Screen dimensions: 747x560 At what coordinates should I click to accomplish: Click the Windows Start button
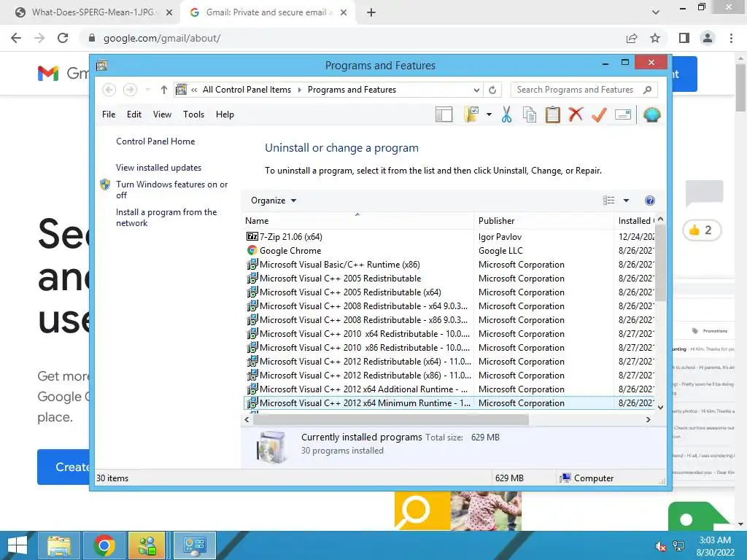18,545
